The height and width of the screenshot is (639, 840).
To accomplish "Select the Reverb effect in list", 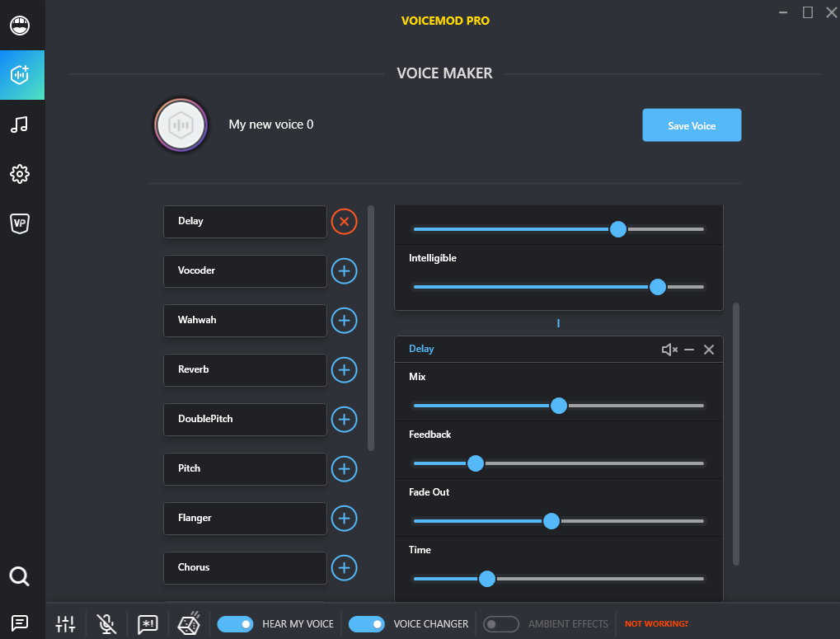I will tap(245, 370).
